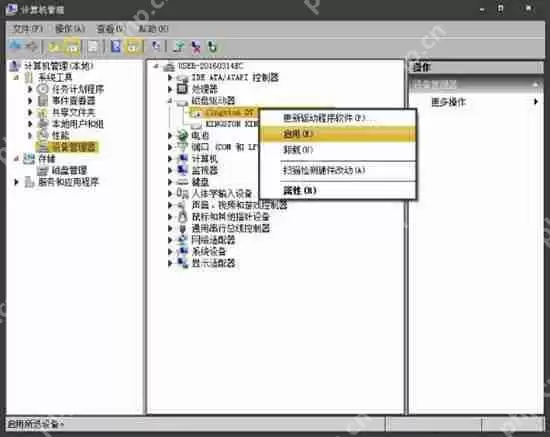
Task: Click the 任务计划程序 clock icon
Action: (x=42, y=89)
